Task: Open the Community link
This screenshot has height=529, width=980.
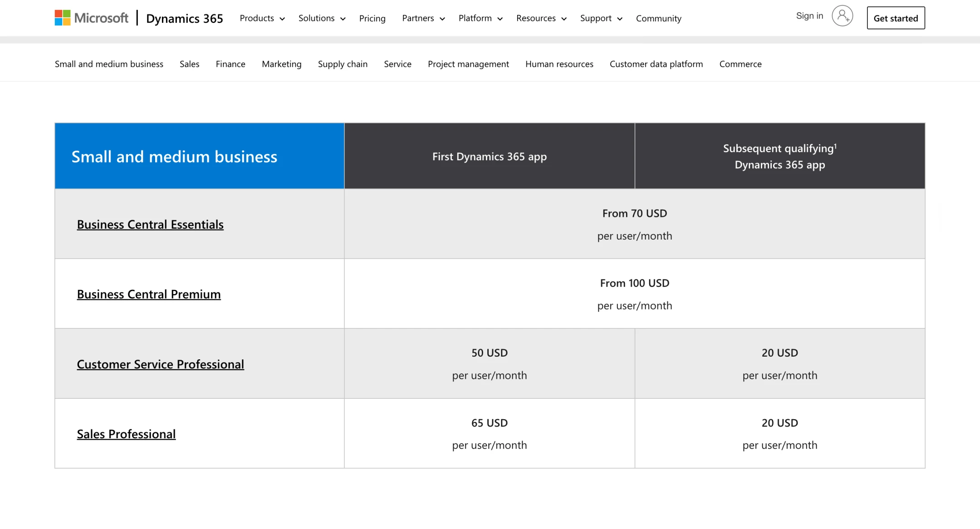Action: (658, 18)
